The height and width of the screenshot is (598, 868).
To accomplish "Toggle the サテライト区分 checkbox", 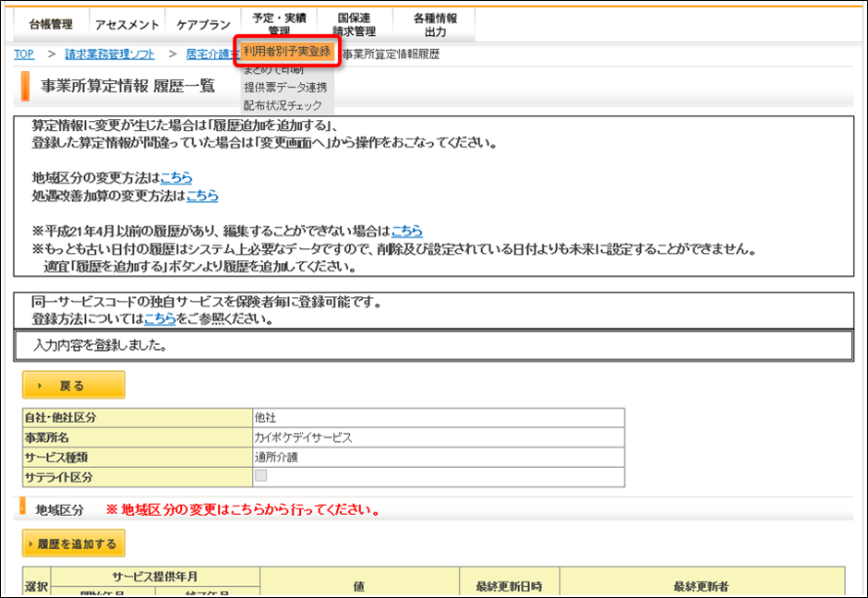I will click(x=260, y=475).
